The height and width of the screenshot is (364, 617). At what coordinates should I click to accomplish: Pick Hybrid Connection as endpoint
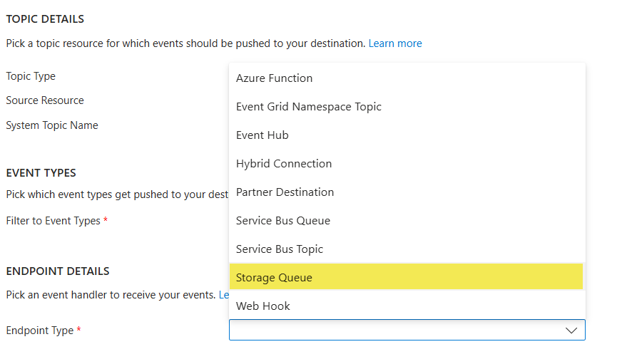[407, 164]
